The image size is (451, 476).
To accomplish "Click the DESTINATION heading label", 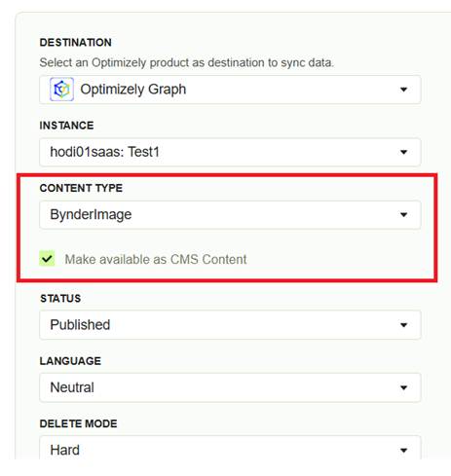I will click(76, 42).
